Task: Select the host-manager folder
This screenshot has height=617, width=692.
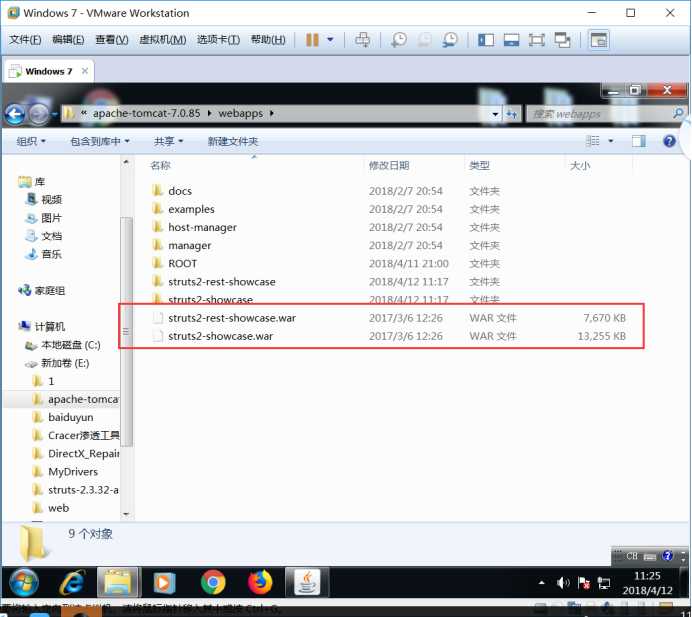Action: coord(202,227)
